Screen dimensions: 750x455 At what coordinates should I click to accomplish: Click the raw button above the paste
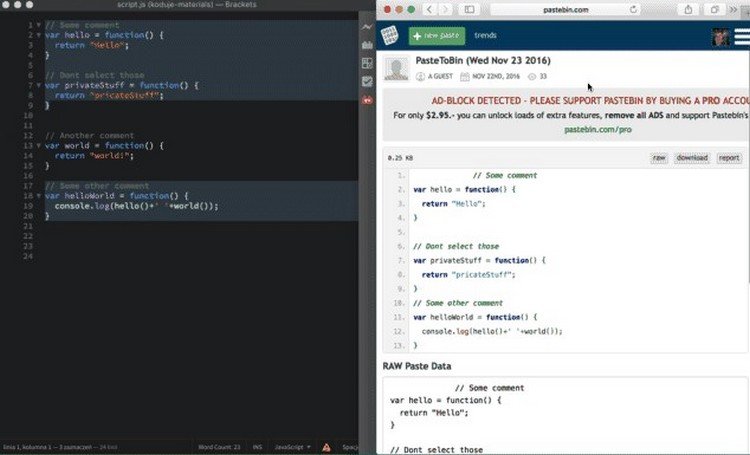click(660, 158)
